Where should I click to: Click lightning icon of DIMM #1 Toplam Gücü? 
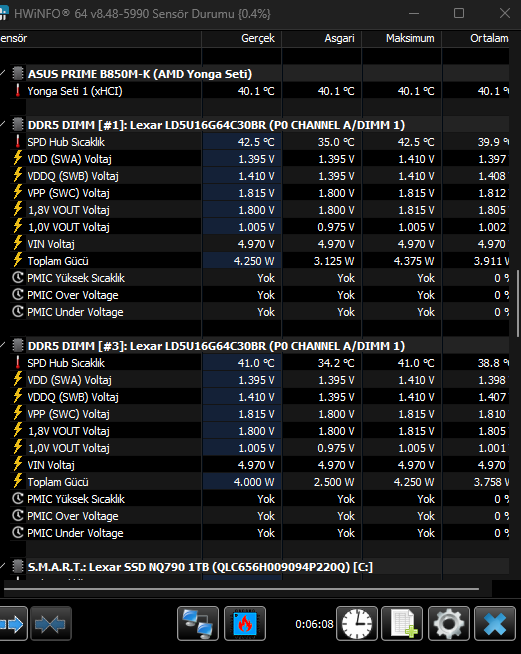click(18, 261)
